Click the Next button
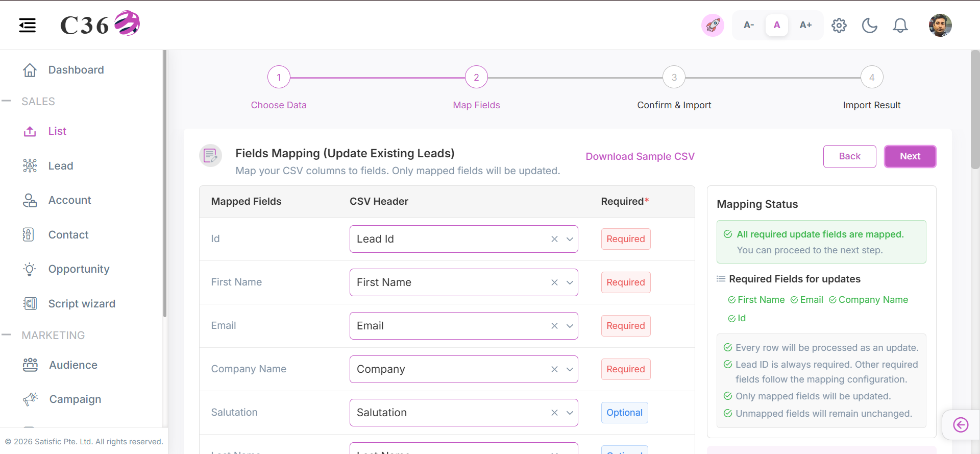This screenshot has height=454, width=980. (910, 156)
